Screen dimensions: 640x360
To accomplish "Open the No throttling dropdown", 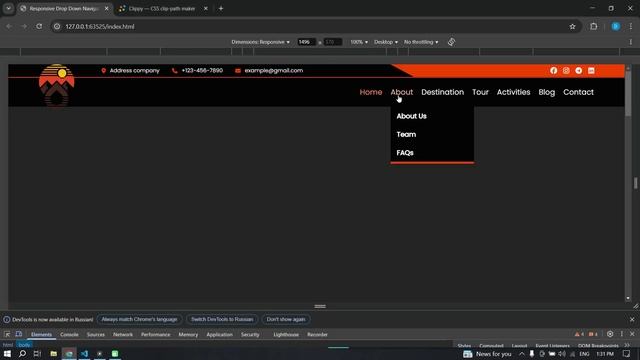I will tap(421, 42).
